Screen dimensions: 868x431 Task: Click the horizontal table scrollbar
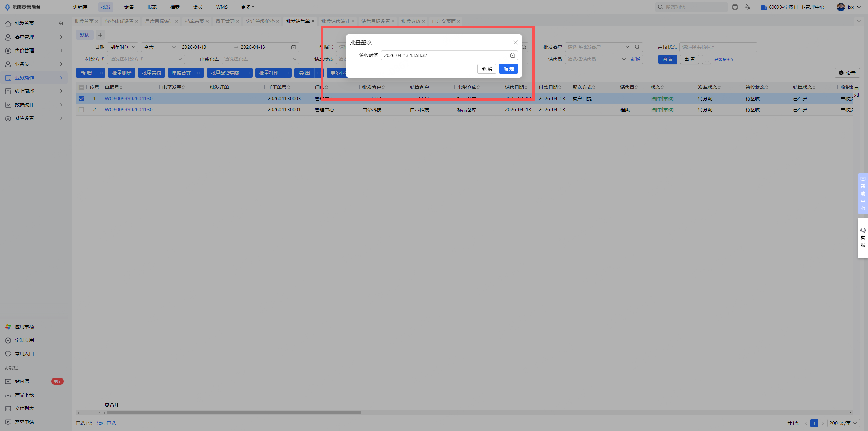(x=233, y=413)
